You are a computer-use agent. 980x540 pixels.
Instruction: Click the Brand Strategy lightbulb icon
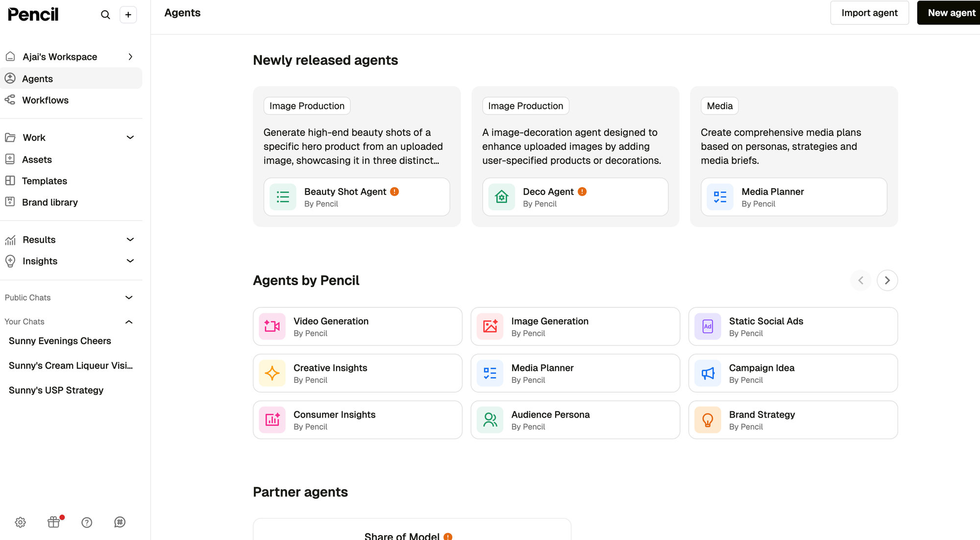(x=708, y=419)
